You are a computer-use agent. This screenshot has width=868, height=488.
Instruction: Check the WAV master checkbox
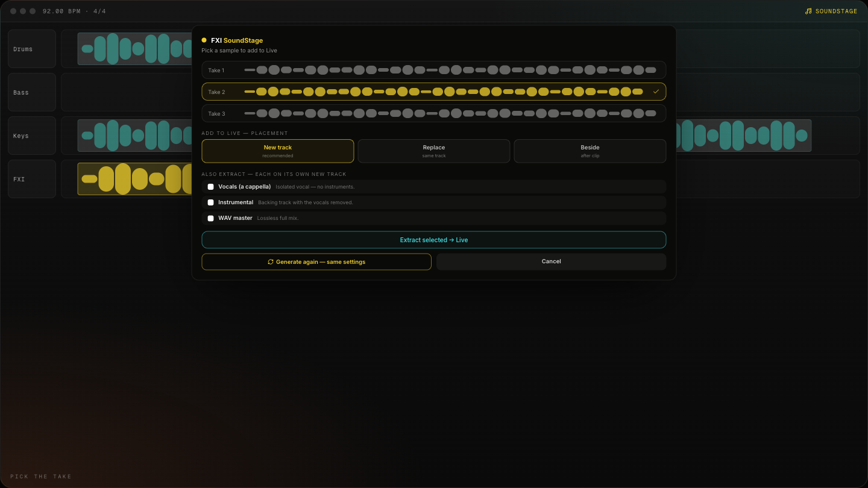[210, 218]
